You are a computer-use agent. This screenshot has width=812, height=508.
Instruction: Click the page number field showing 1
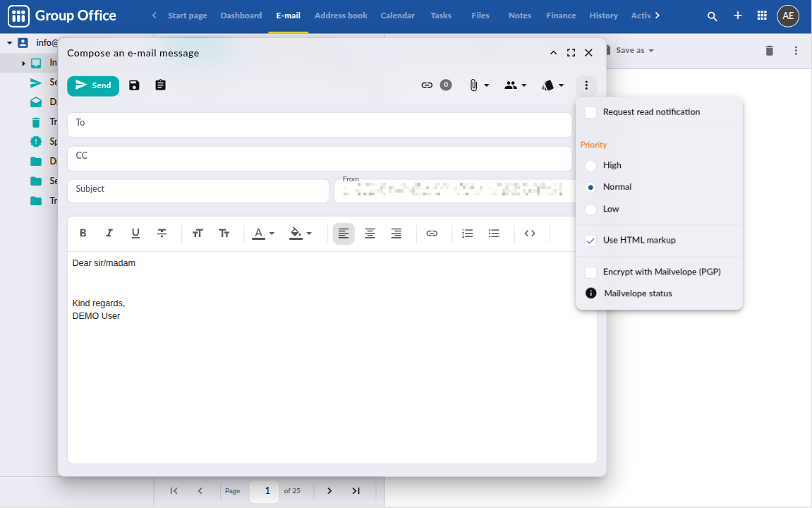(264, 492)
